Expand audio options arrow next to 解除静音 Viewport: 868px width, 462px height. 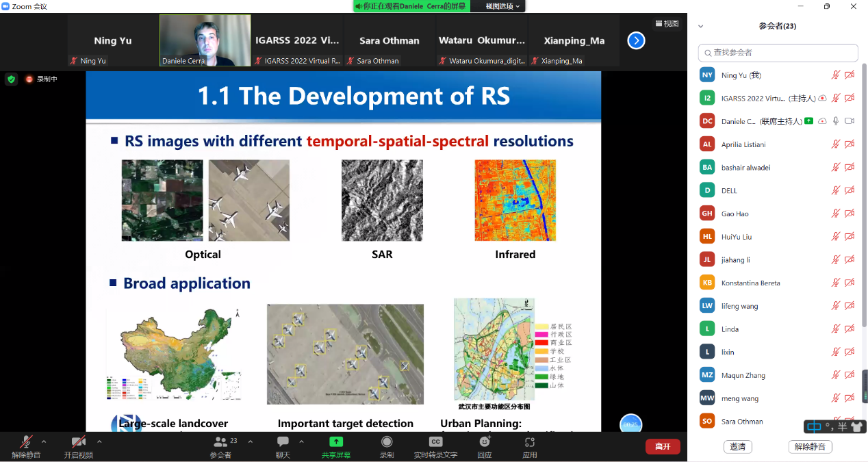(44, 441)
